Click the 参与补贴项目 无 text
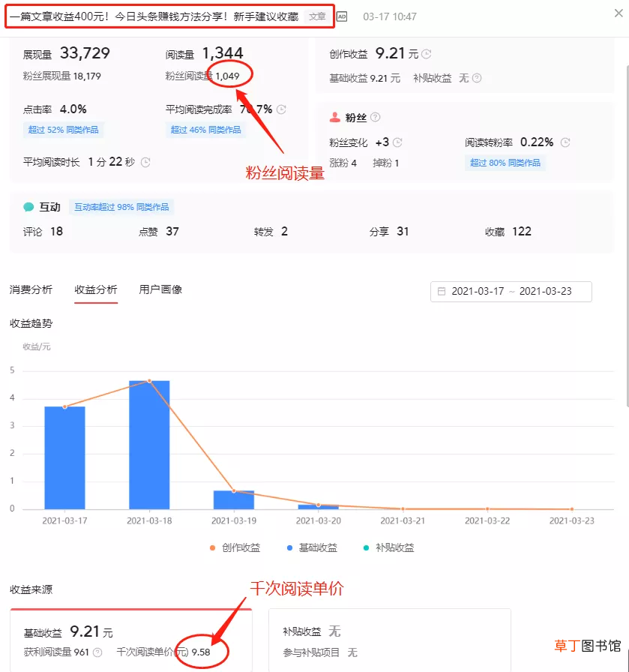This screenshot has height=672, width=629. pyautogui.click(x=320, y=652)
